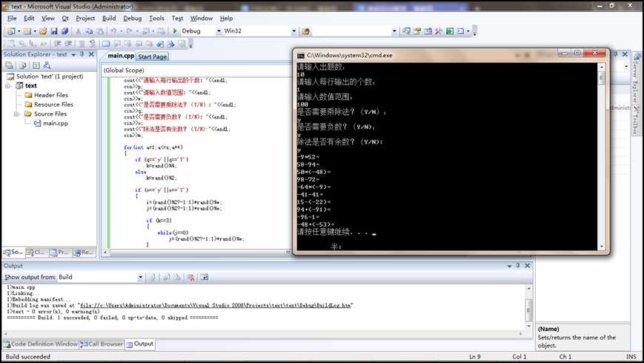Image resolution: width=644 pixels, height=363 pixels.
Task: Toggle auto-hide pin on Output panel
Action: [x=518, y=266]
